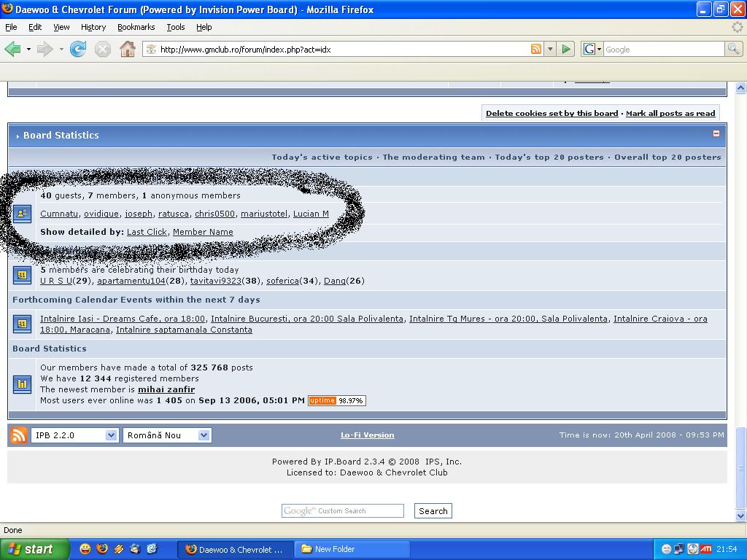The width and height of the screenshot is (747, 560).
Task: Open The moderating team link
Action: tap(433, 157)
